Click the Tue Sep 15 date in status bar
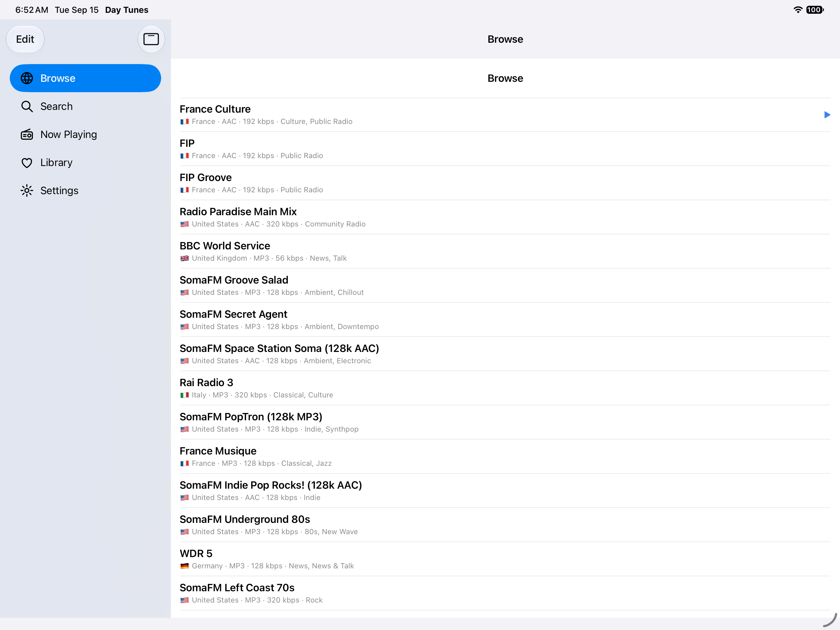This screenshot has width=840, height=630. (77, 10)
